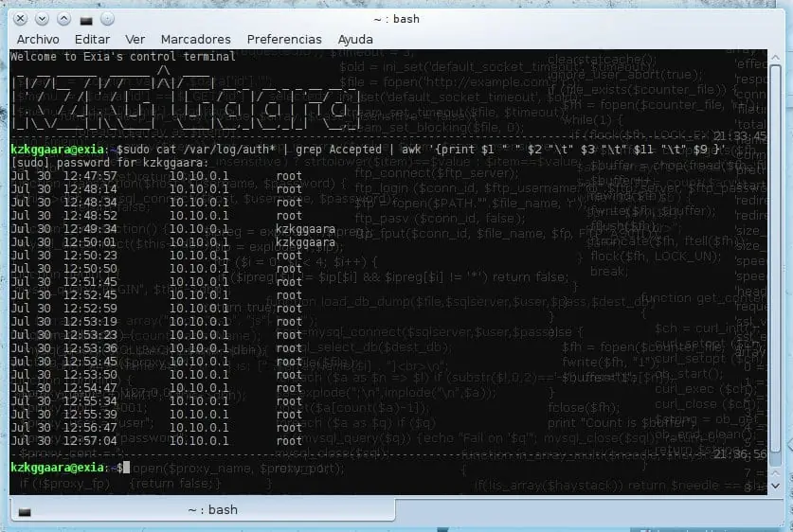Click the timestamp '21:33:45'
Viewport: 793px width, 532px height.
tap(740, 136)
